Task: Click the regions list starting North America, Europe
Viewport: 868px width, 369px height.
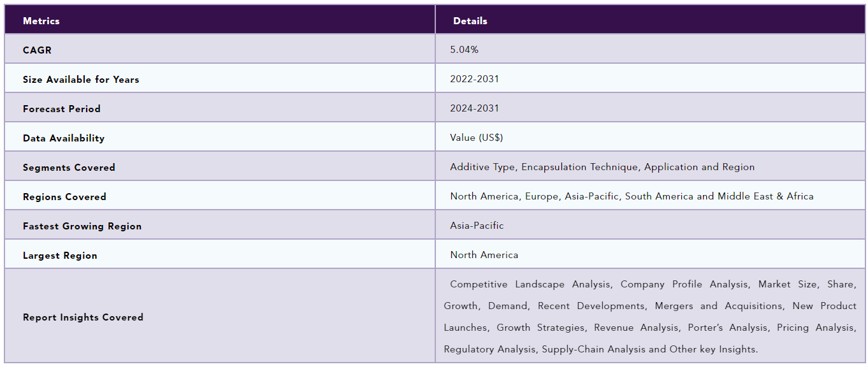Action: [x=632, y=196]
